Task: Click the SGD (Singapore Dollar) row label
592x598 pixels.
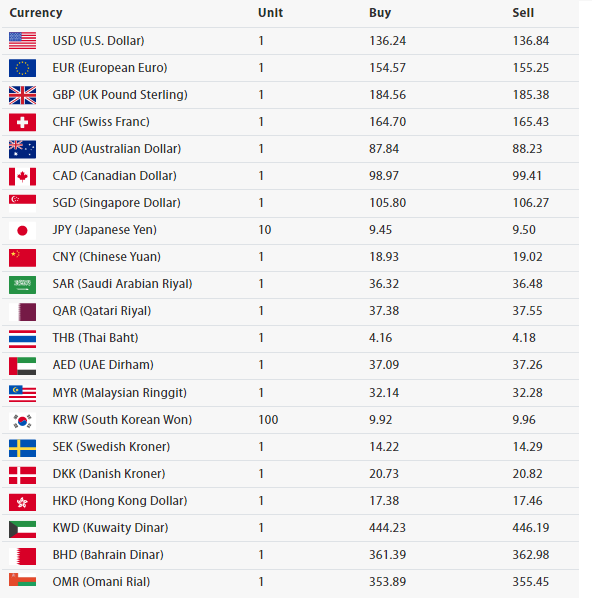Action: click(116, 203)
